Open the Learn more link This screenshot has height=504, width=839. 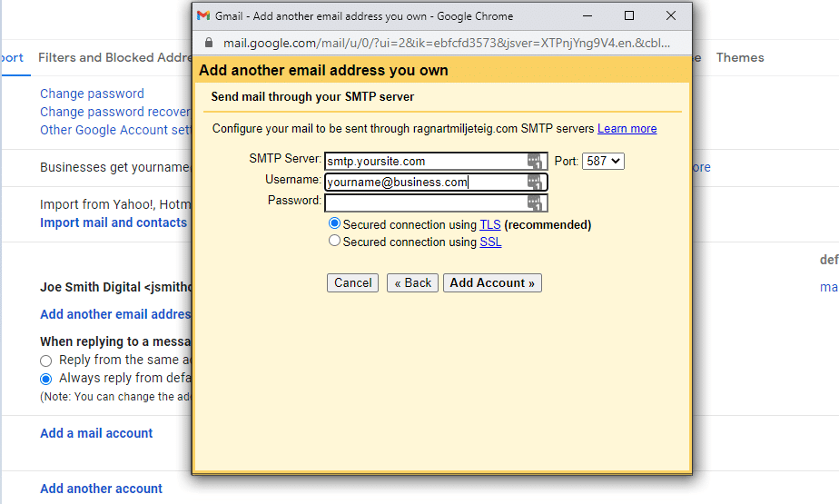(627, 129)
